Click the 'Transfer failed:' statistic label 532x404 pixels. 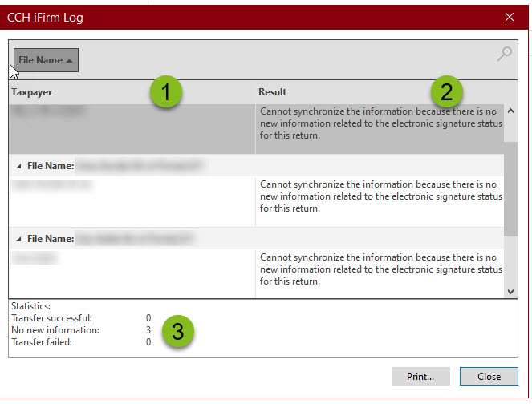coord(42,342)
